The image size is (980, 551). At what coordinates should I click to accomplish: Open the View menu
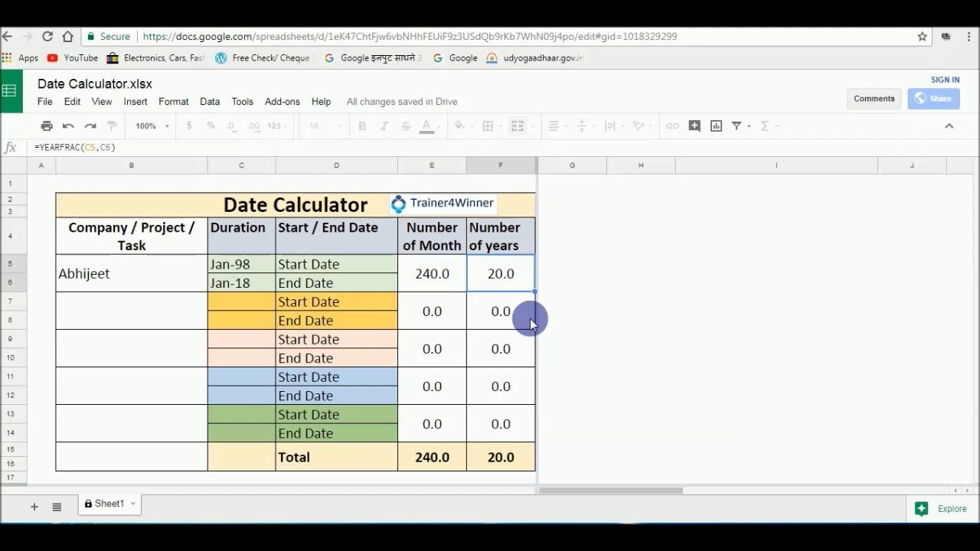point(102,102)
